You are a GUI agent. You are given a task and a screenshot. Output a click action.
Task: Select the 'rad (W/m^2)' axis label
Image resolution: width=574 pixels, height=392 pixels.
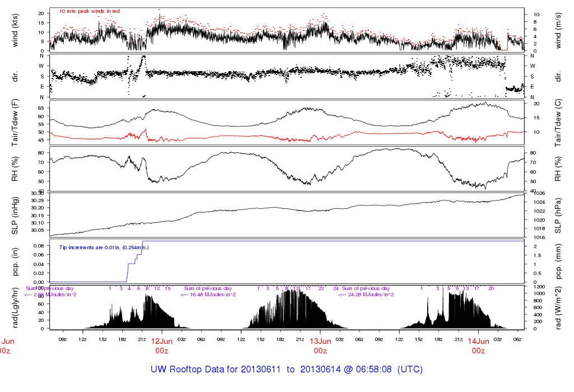558,307
